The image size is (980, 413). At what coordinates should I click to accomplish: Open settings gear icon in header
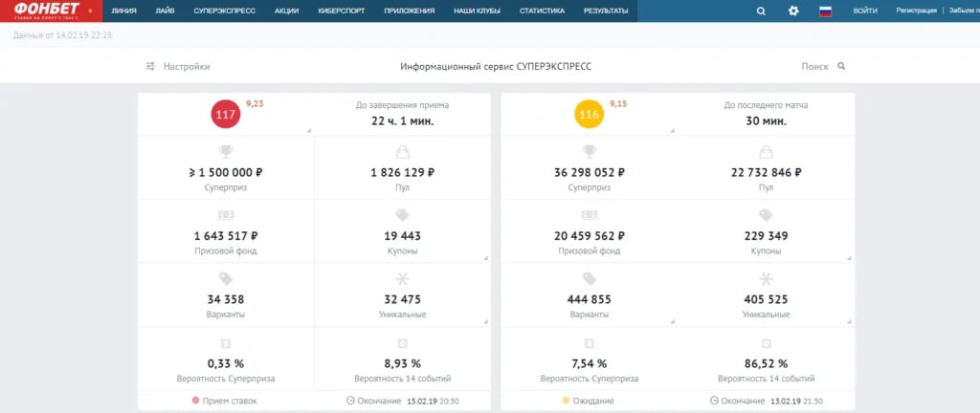793,11
